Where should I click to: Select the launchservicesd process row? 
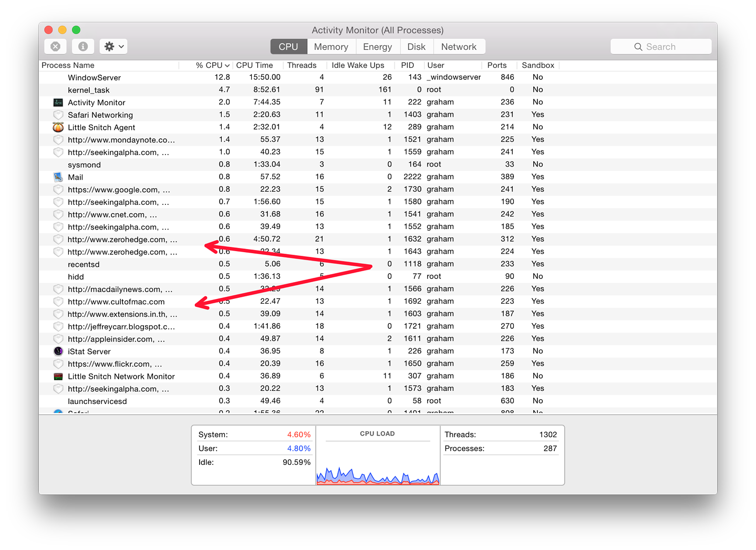(x=378, y=401)
